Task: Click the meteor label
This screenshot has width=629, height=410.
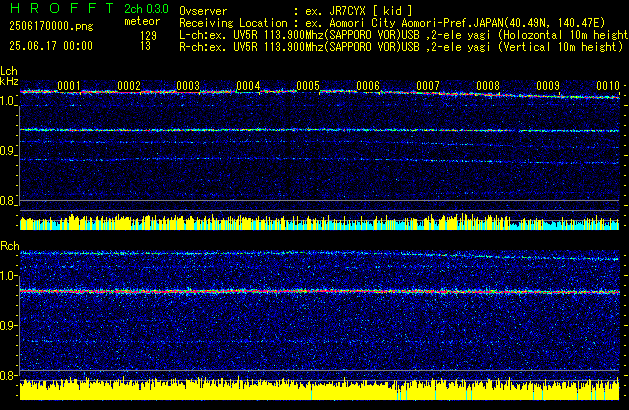Action: (x=142, y=21)
